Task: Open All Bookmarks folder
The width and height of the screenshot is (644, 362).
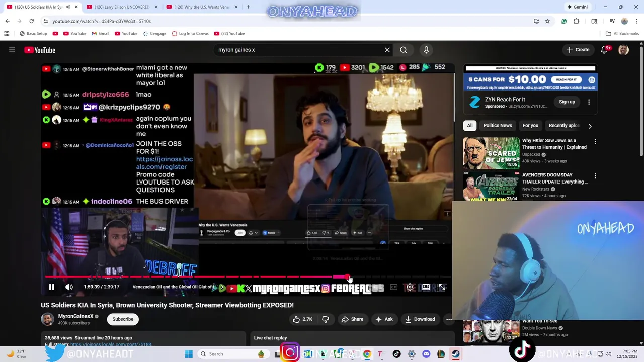Action: [622, 34]
